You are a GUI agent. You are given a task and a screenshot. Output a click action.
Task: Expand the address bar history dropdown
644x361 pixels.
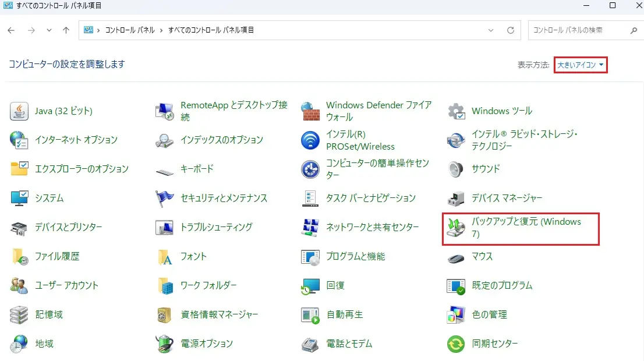click(x=491, y=30)
